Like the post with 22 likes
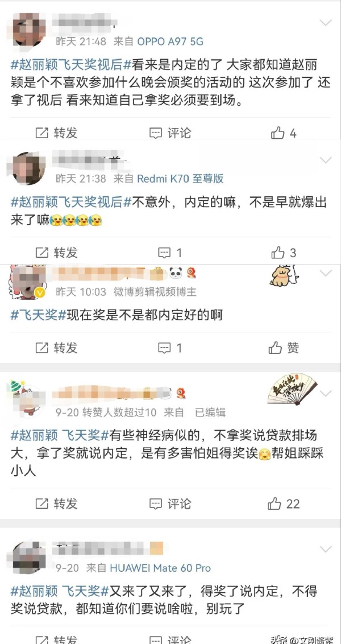Image resolution: width=341 pixels, height=644 pixels. [x=284, y=503]
